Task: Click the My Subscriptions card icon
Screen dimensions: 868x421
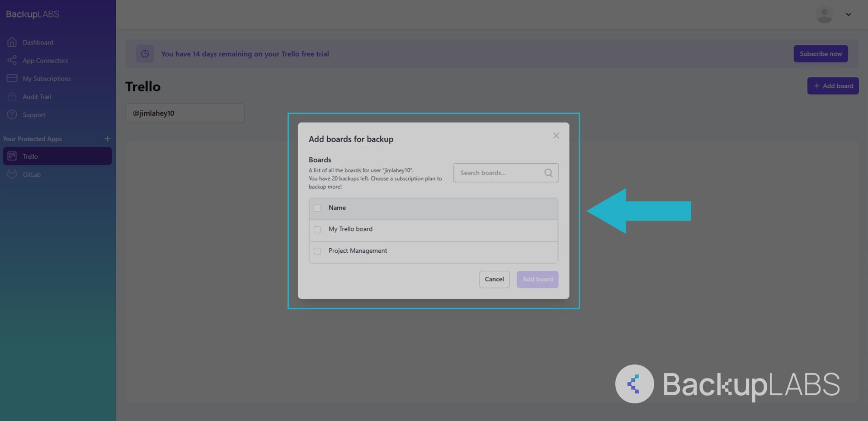Action: click(x=12, y=78)
